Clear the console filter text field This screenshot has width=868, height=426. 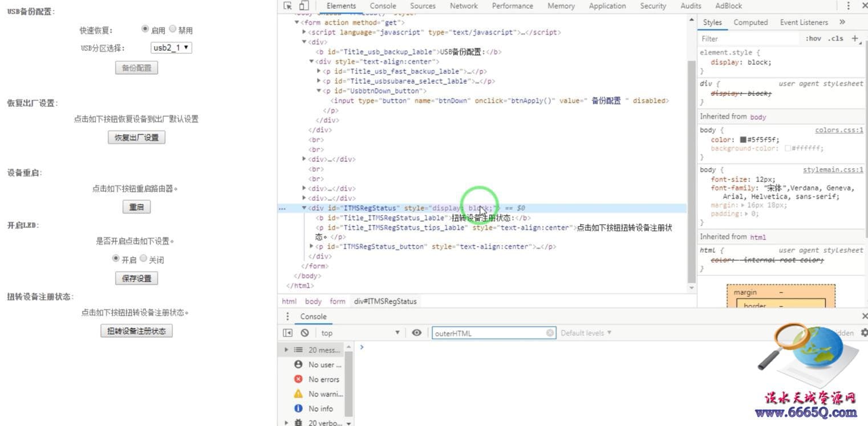pyautogui.click(x=549, y=333)
